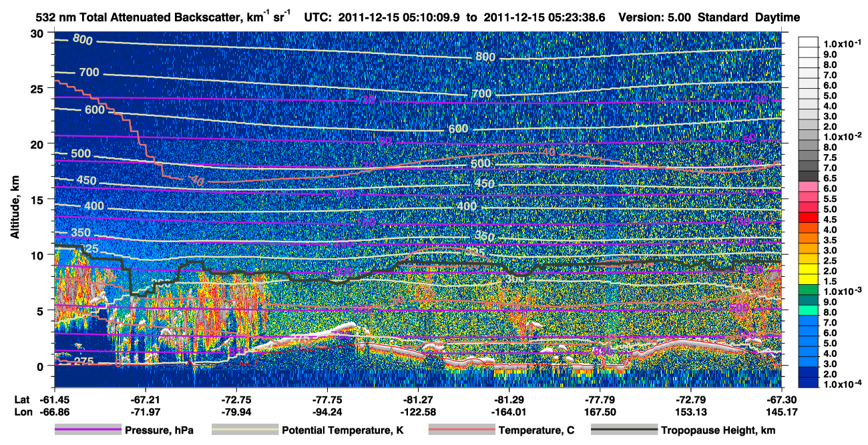Screen dimensions: 868x445
Task: Click the latitude value '-67.21'
Action: coord(145,400)
